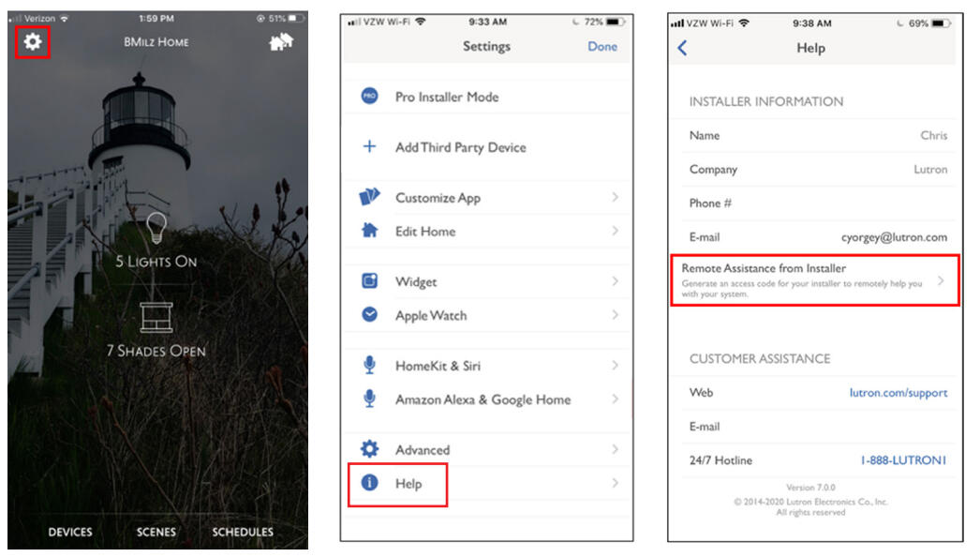Tap the HomeKit & Siri microphone icon
This screenshot has height=557, width=980.
369,365
